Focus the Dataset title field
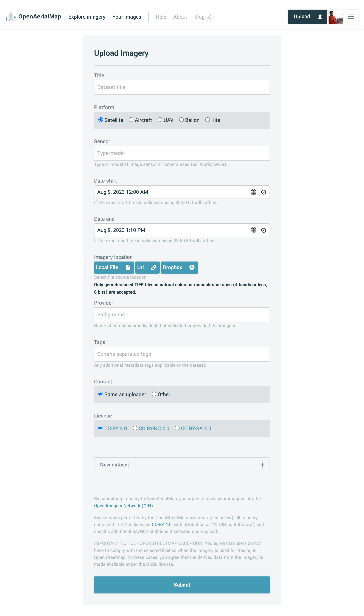This screenshot has width=364, height=616. click(182, 87)
